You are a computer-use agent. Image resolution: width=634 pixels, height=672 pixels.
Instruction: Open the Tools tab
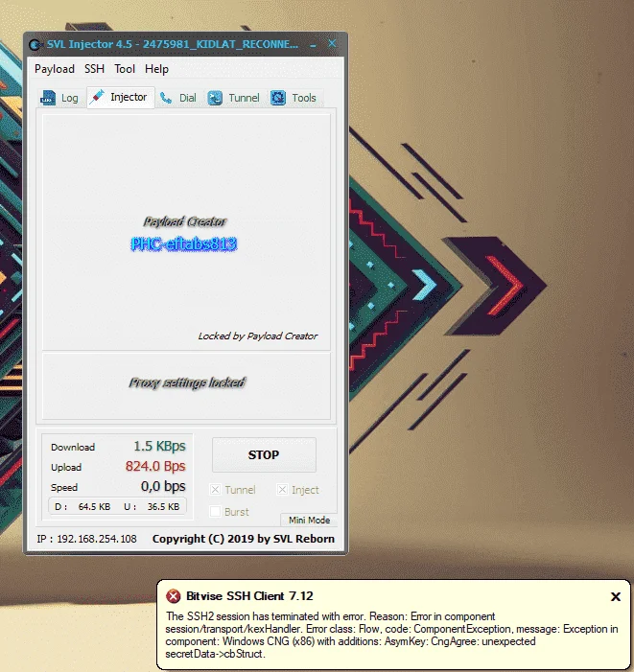coord(294,98)
